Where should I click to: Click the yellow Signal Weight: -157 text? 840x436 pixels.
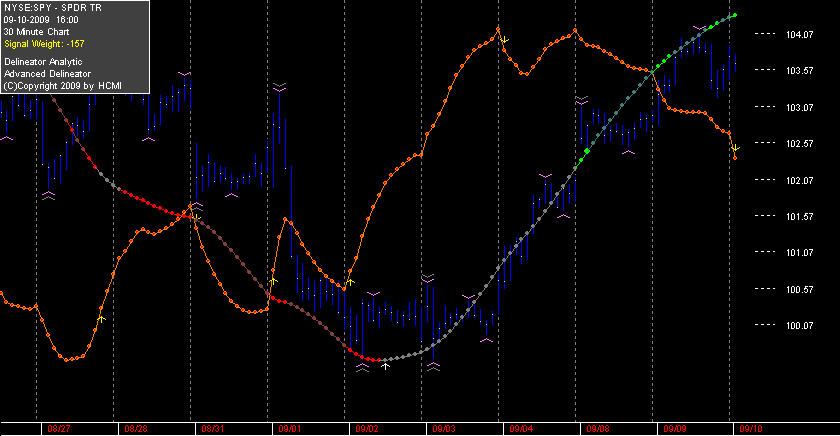point(44,44)
